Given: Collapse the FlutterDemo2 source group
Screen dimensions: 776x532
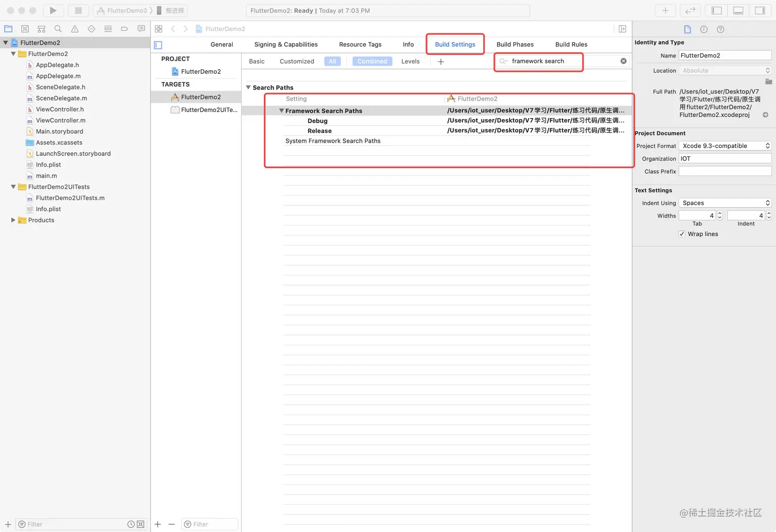Looking at the screenshot, I should [13, 54].
